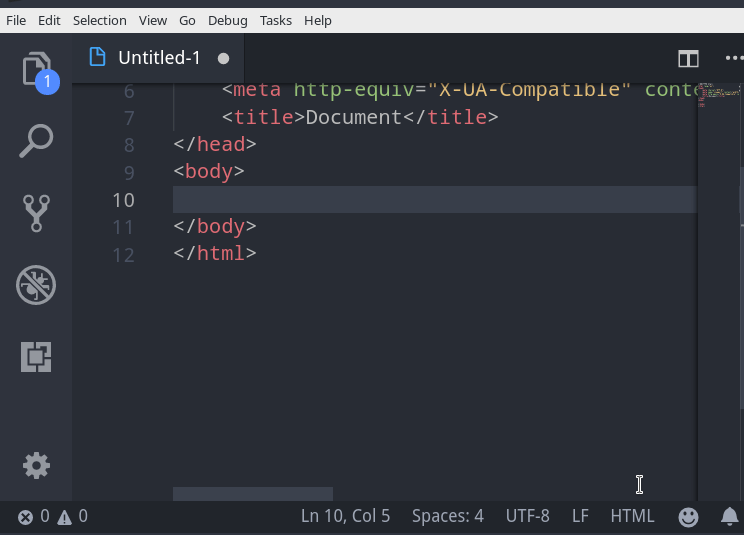Click the unsaved dot on Untitled-1 tab
The height and width of the screenshot is (535, 744).
coord(223,58)
